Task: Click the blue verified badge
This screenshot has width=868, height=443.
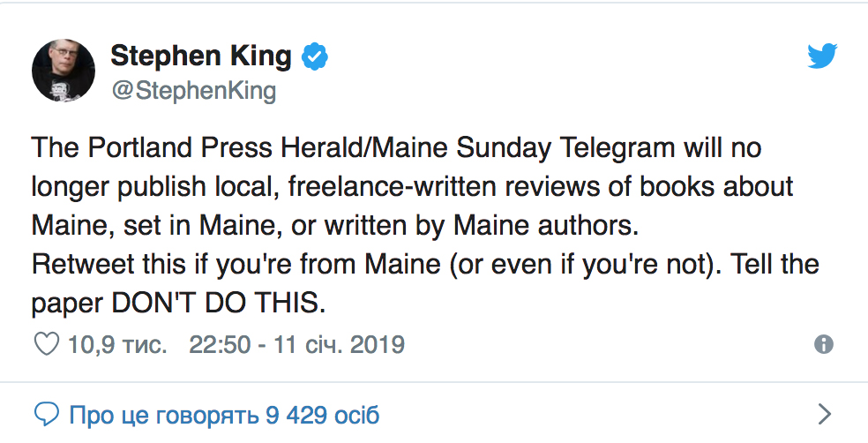Action: coord(314,56)
